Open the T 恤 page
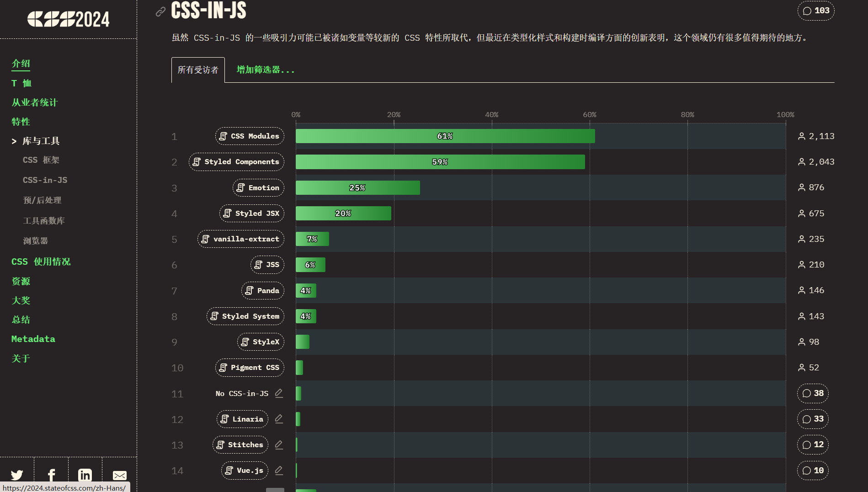This screenshot has height=492, width=868. click(21, 83)
